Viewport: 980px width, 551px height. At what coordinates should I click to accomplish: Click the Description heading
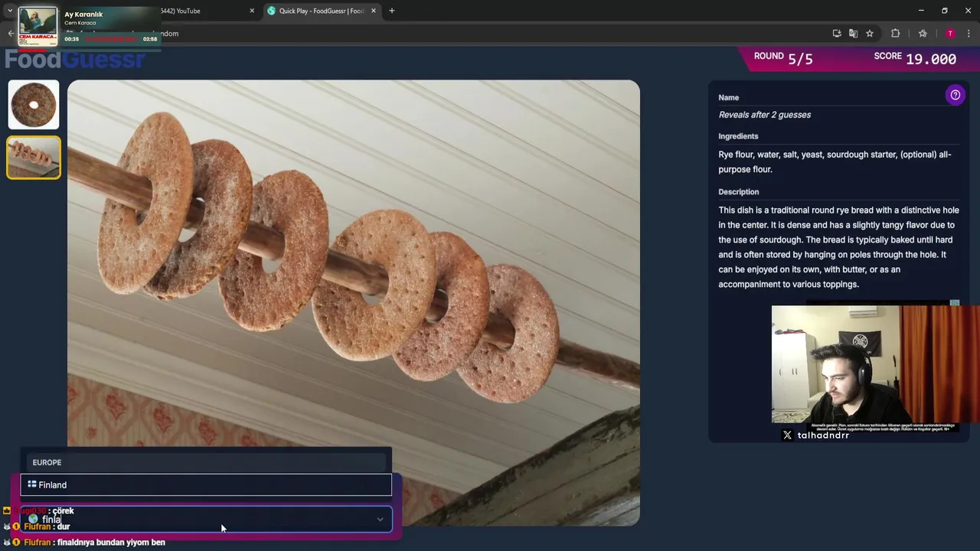(x=739, y=192)
